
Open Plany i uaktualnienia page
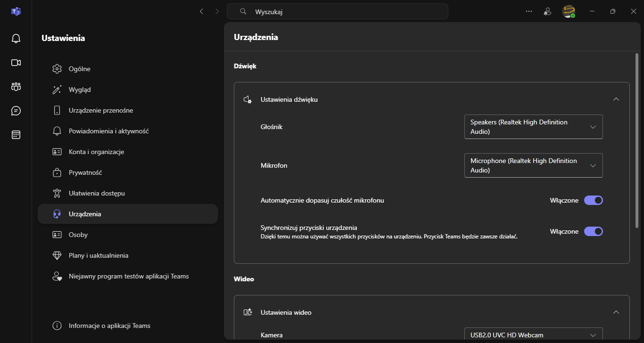(x=99, y=255)
